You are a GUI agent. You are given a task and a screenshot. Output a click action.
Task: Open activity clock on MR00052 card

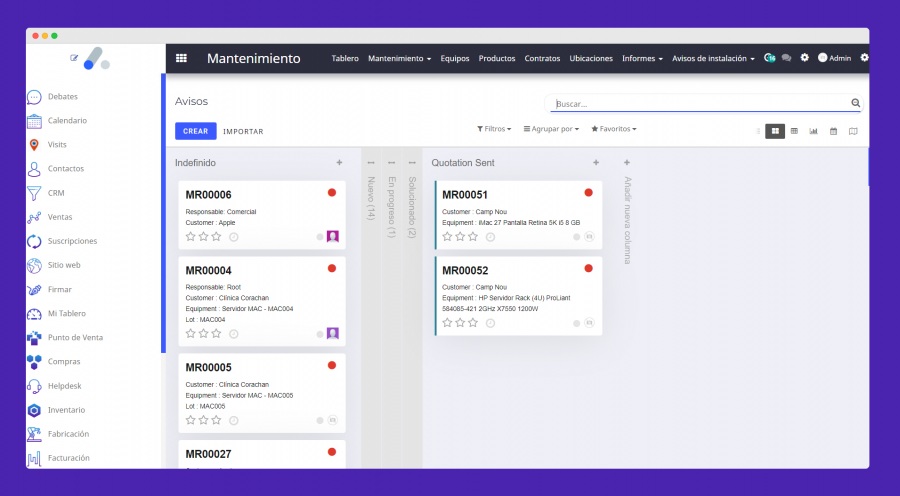point(490,323)
